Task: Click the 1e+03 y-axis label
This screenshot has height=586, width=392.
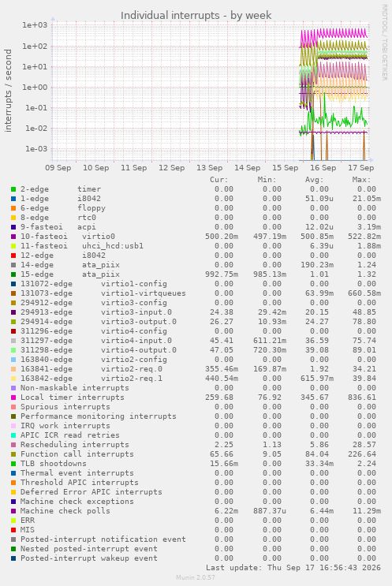Action: click(x=35, y=25)
